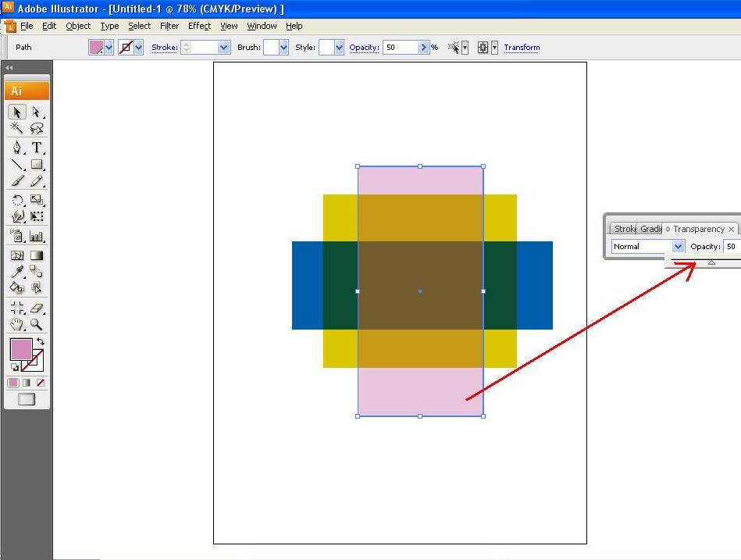Toggle the toolbar collapse arrows

(x=9, y=68)
